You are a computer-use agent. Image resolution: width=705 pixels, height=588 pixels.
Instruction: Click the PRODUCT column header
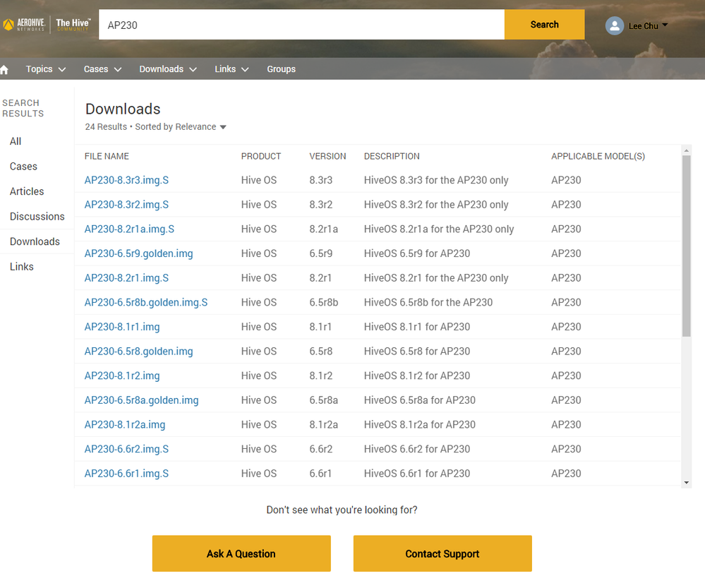[x=261, y=156]
